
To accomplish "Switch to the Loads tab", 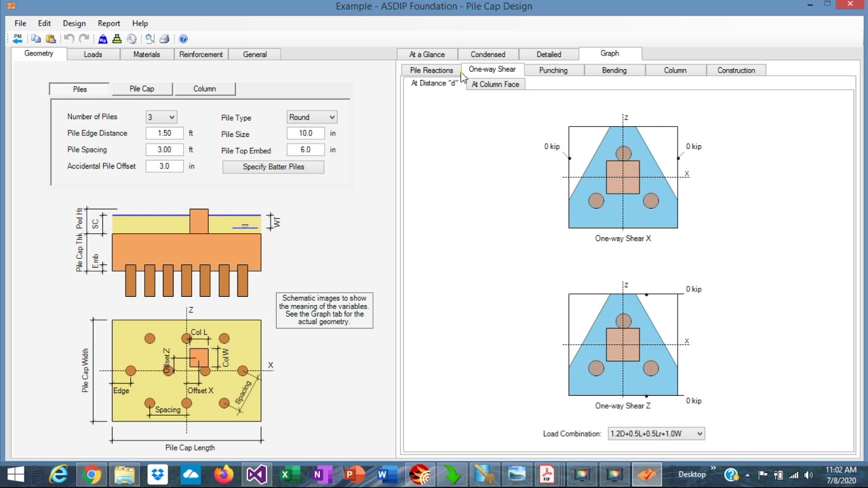I will [93, 54].
